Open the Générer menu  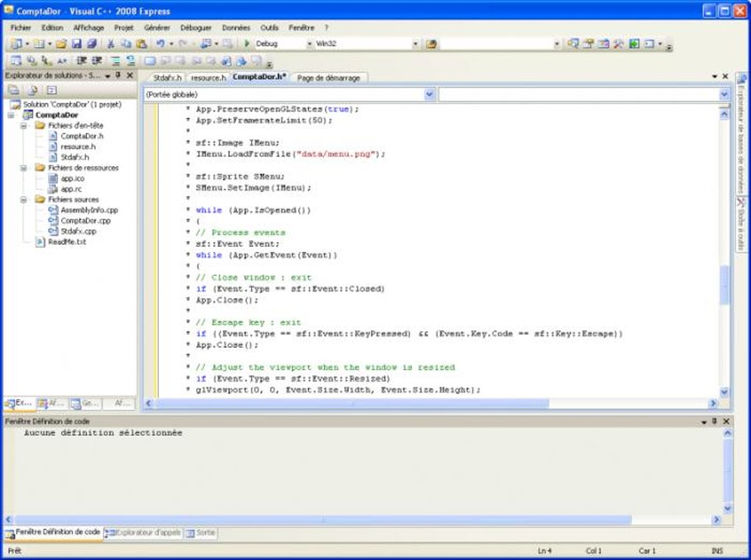157,27
